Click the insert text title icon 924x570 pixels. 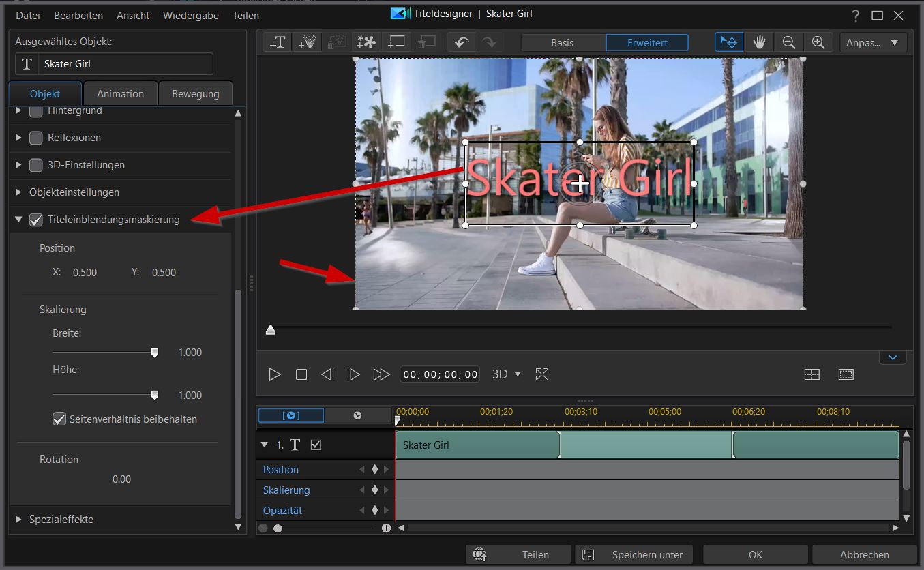[278, 42]
